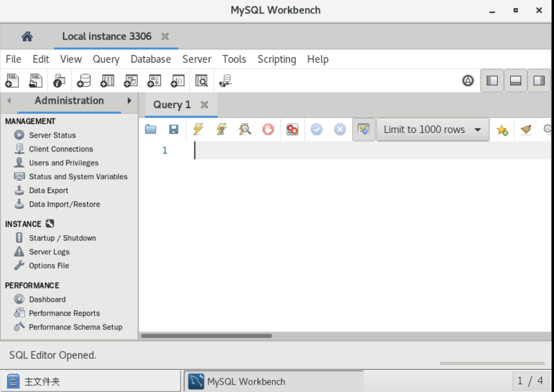Click the horizontal scrollbar under editor
Screen dimensions: 554x392
206,336
